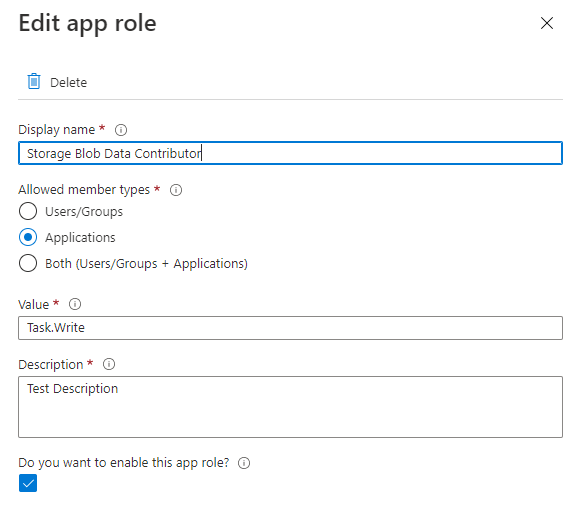Choose Both (Users/Groups + Applications) radio
The height and width of the screenshot is (505, 582).
point(28,263)
